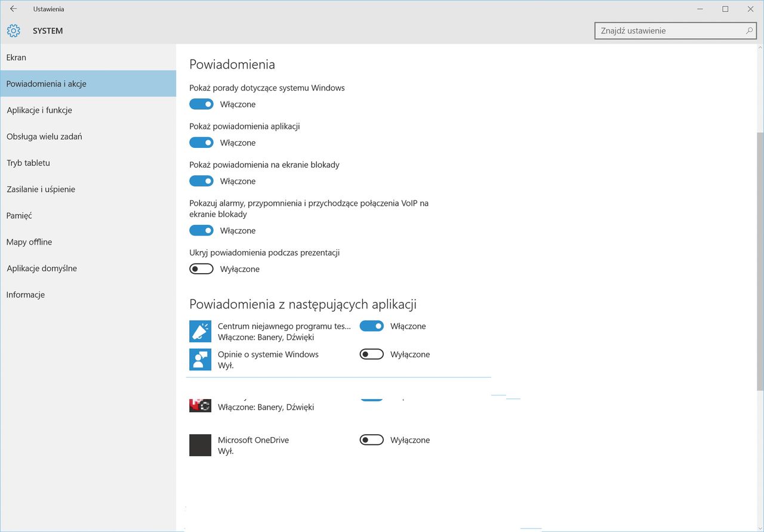Click the Centrum niejawnego programu app icon
This screenshot has width=764, height=532.
(x=201, y=332)
